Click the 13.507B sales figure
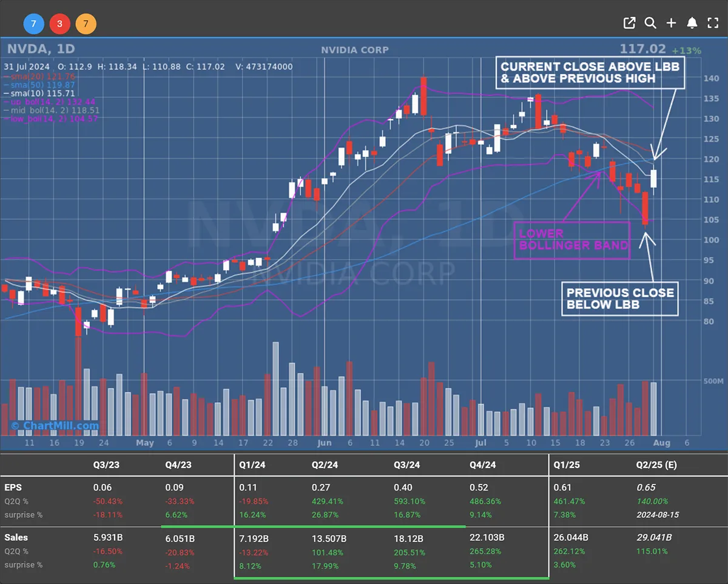The width and height of the screenshot is (728, 584). coord(329,538)
